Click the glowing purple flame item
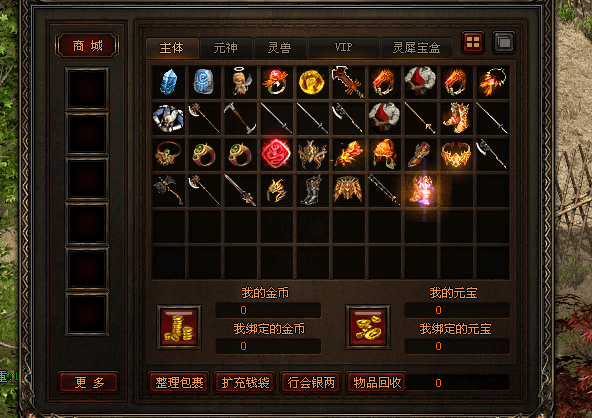 422,191
